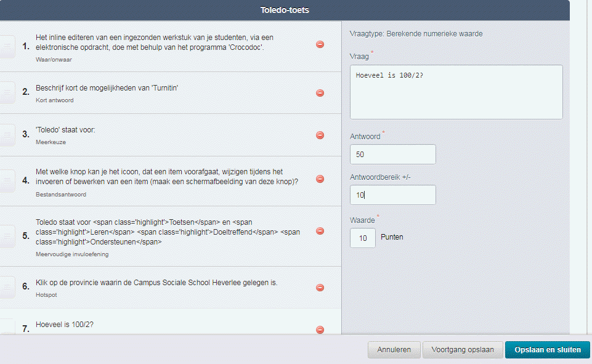Click the Antwoordbereik +/- input field
The width and height of the screenshot is (592, 364).
(x=392, y=195)
